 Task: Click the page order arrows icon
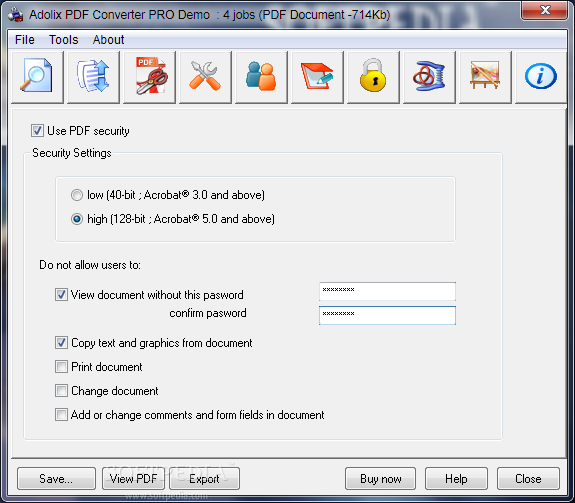[x=94, y=77]
